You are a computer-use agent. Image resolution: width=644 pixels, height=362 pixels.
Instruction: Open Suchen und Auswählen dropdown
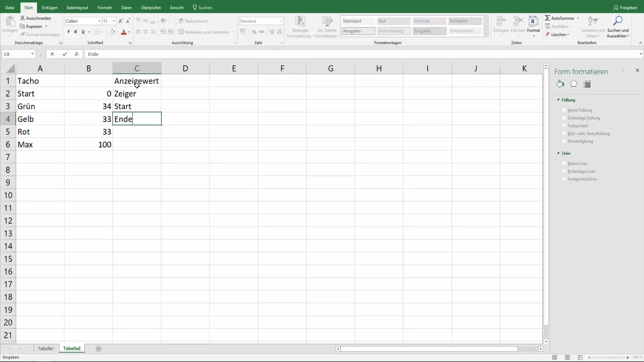coord(618,27)
